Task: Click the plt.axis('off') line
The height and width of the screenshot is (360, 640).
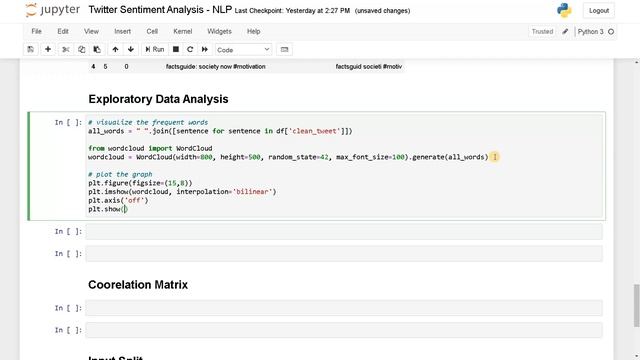Action: pyautogui.click(x=118, y=200)
